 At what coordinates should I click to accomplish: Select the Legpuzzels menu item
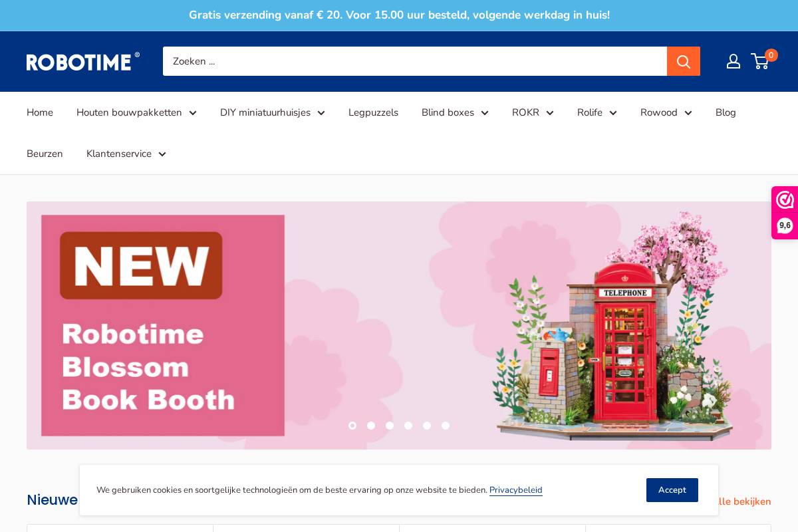tap(373, 112)
